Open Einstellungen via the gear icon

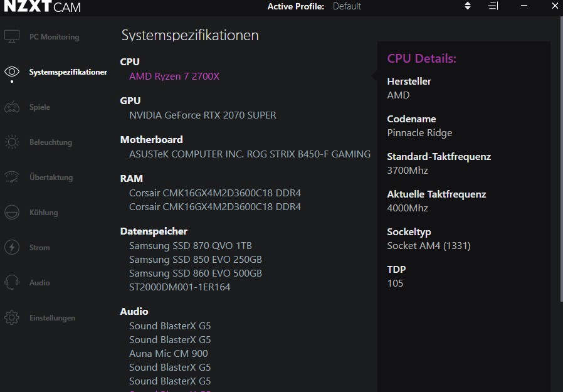pyautogui.click(x=12, y=318)
